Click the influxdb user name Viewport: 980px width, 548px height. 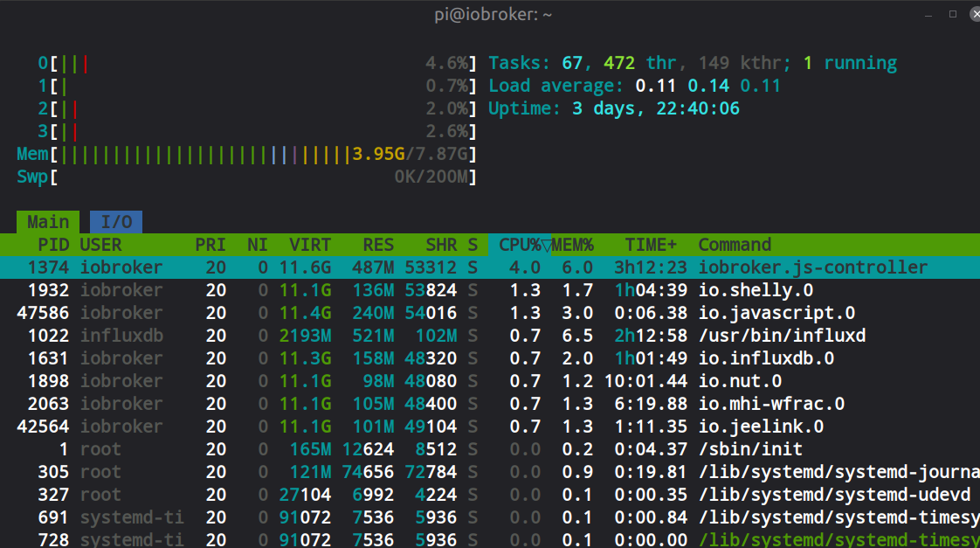coord(121,336)
